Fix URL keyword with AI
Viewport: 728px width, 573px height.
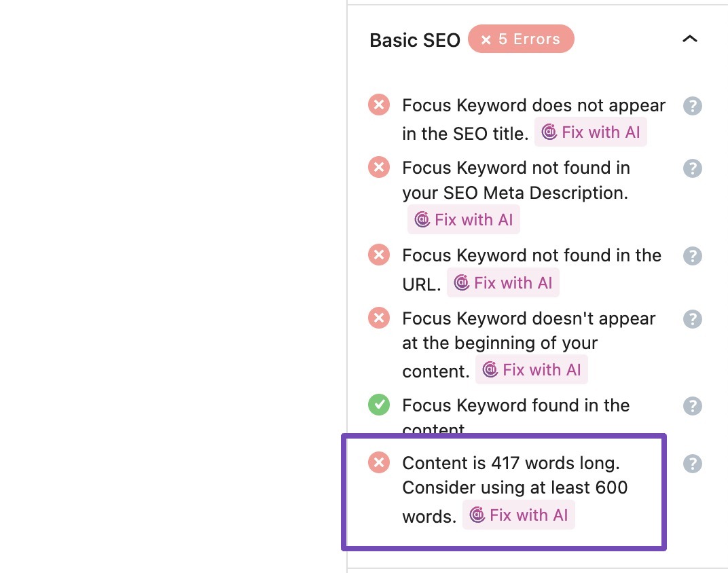(503, 282)
